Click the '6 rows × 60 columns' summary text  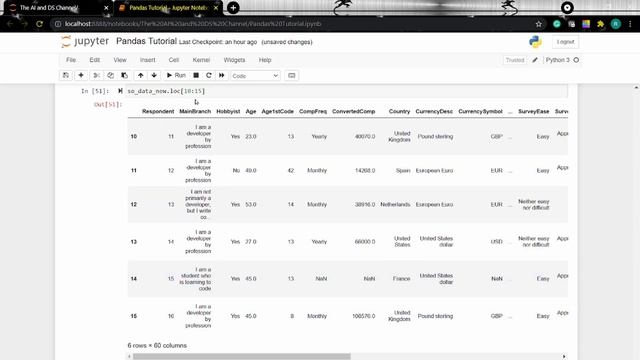157,345
